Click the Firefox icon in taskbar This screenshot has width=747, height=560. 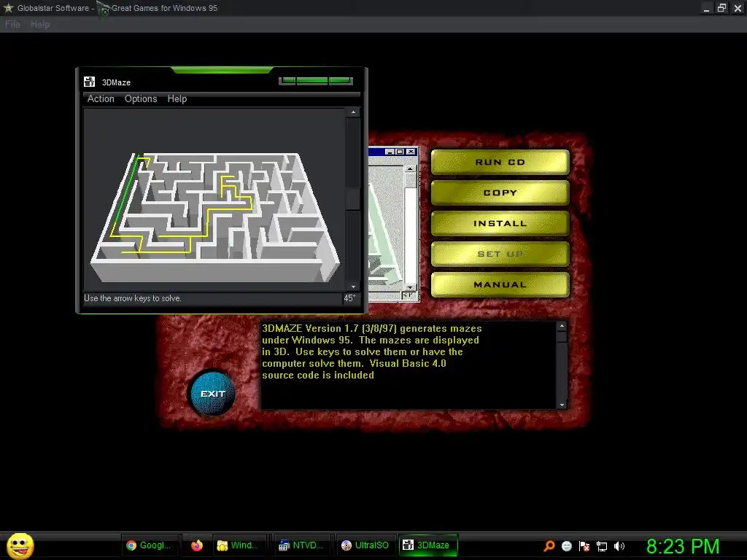point(197,545)
